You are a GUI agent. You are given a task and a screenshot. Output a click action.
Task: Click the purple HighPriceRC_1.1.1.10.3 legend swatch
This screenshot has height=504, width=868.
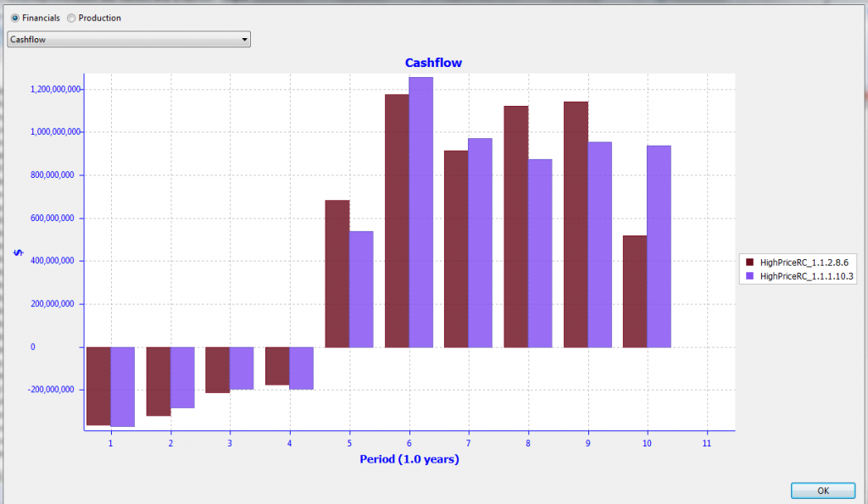click(749, 276)
